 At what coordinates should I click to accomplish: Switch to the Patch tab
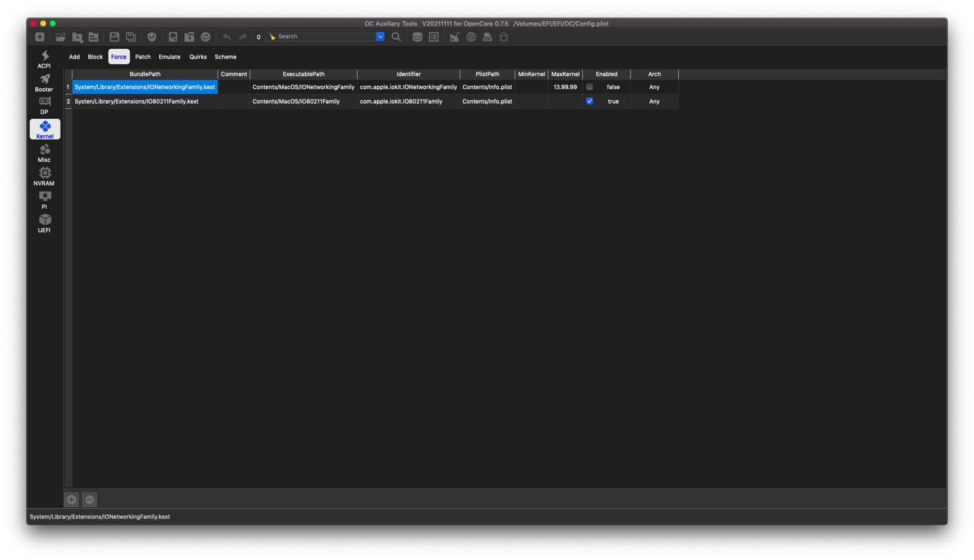tap(143, 57)
